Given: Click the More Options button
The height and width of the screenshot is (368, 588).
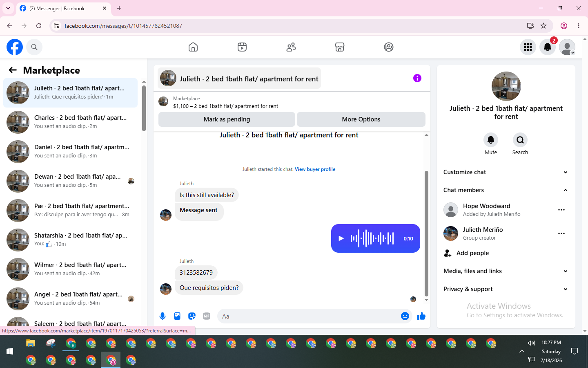Looking at the screenshot, I should point(361,119).
